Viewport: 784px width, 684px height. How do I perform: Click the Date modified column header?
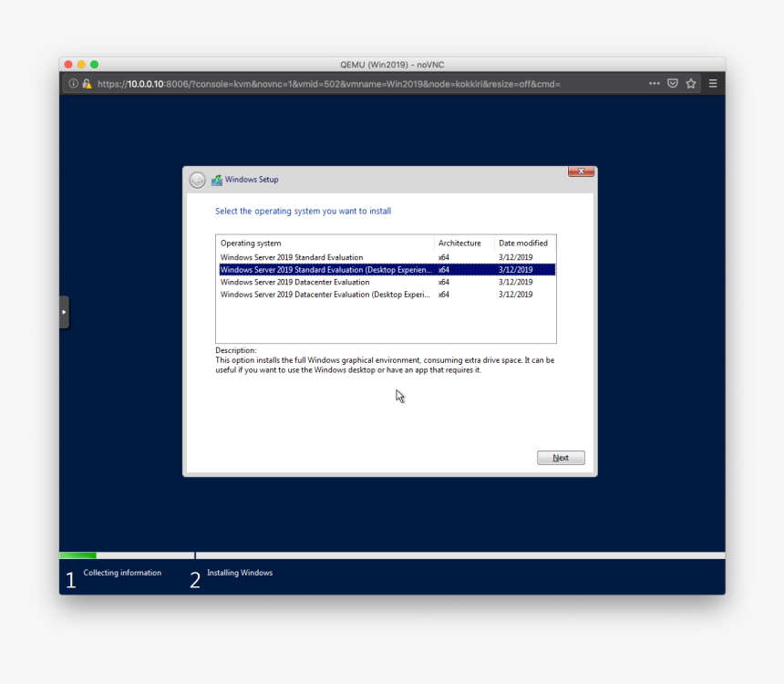[x=525, y=244]
